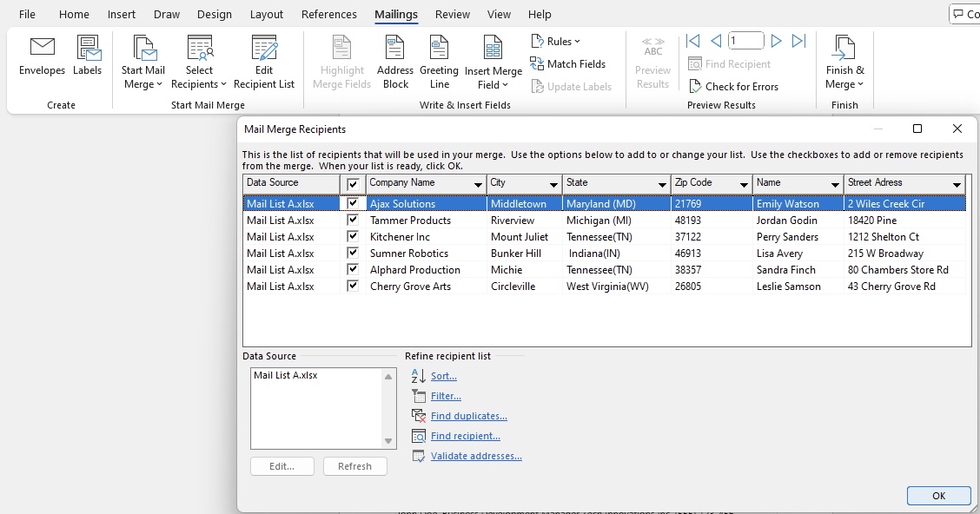
Task: Switch to the Design tab
Action: pyautogui.click(x=215, y=14)
